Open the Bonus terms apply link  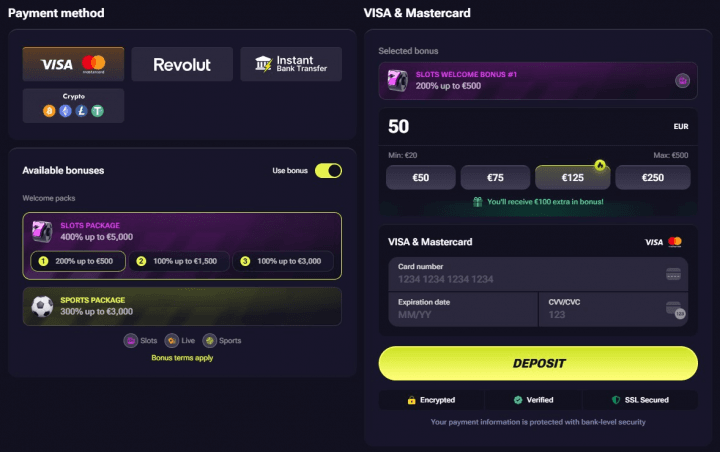tap(182, 358)
